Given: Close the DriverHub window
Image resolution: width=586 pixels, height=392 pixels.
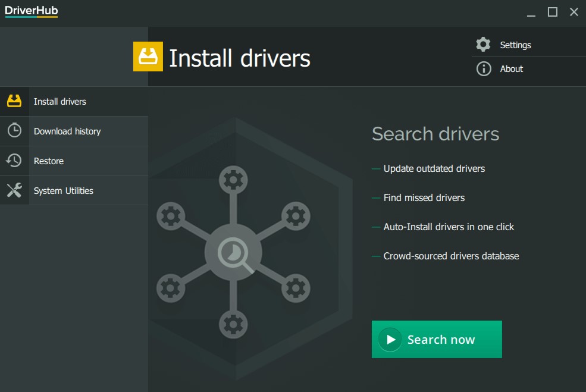Looking at the screenshot, I should pos(574,12).
